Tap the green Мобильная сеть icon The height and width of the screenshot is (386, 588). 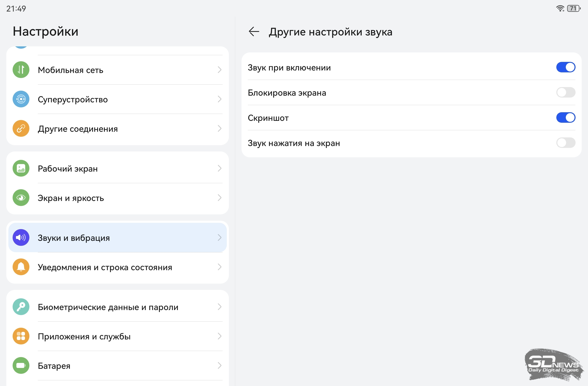tap(21, 70)
